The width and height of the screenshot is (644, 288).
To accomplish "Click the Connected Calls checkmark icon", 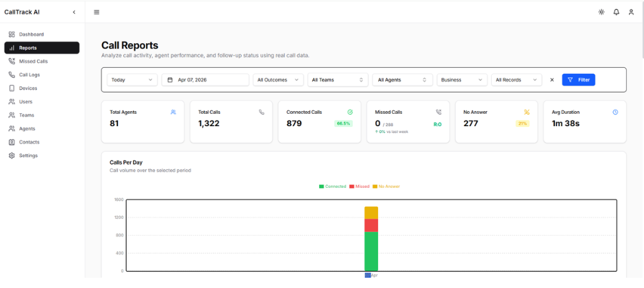I will coord(350,112).
